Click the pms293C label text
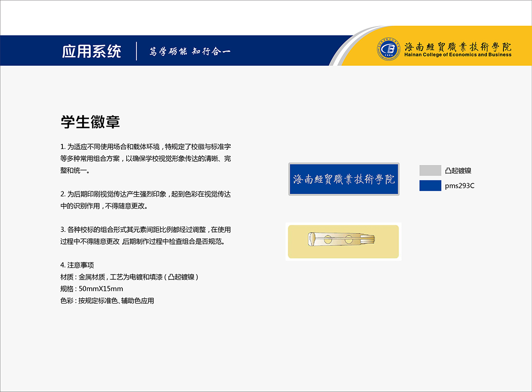Viewport: 532px width, 392px height. point(459,186)
